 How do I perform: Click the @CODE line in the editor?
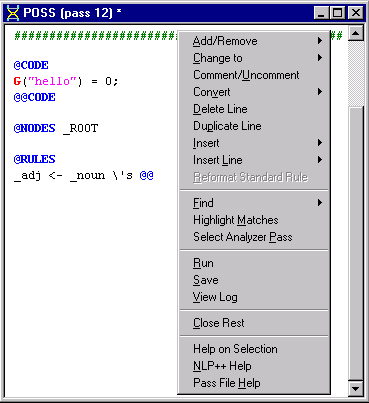(31, 65)
